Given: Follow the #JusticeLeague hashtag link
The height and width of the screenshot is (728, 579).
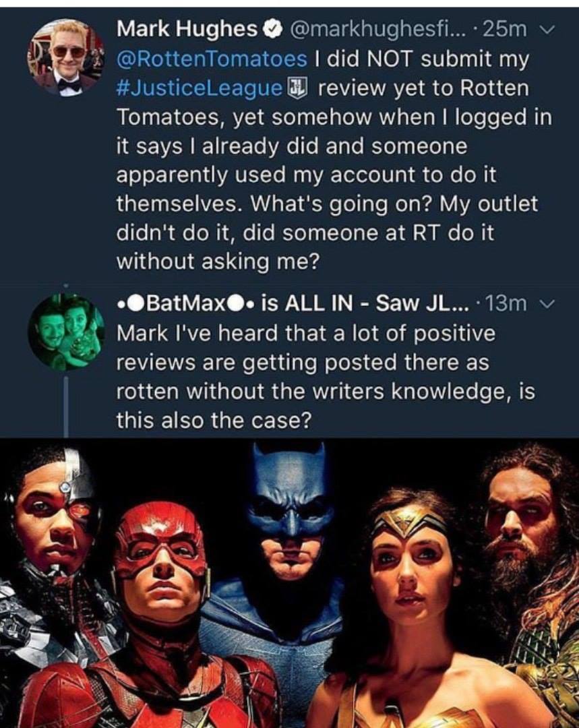Looking at the screenshot, I should tap(199, 88).
